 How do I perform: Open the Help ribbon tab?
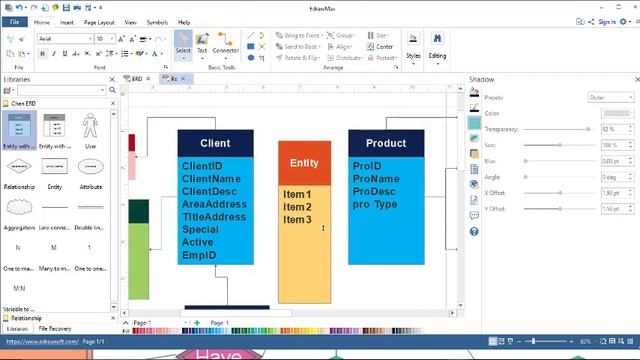(184, 22)
